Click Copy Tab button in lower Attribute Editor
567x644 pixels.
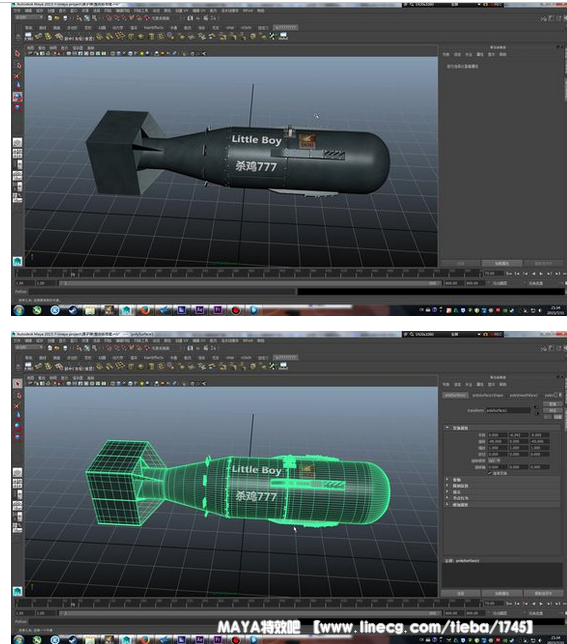543,593
